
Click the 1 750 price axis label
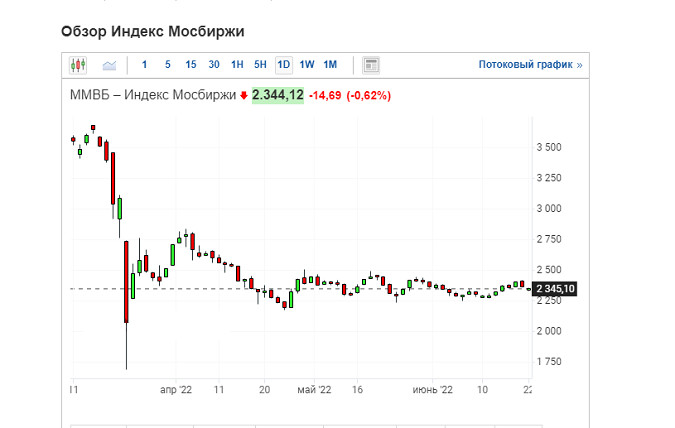tap(549, 361)
